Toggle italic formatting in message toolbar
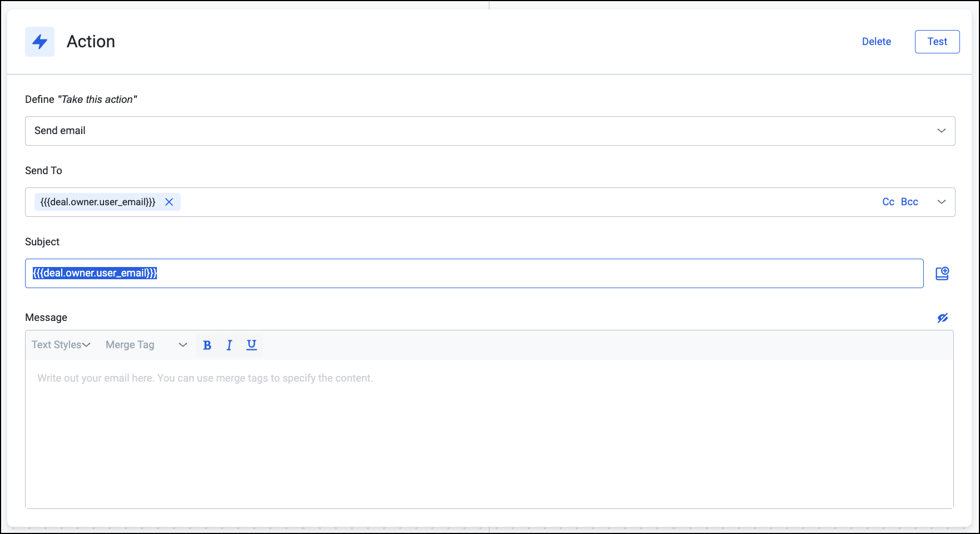Screen dimensions: 980x534 tap(229, 345)
